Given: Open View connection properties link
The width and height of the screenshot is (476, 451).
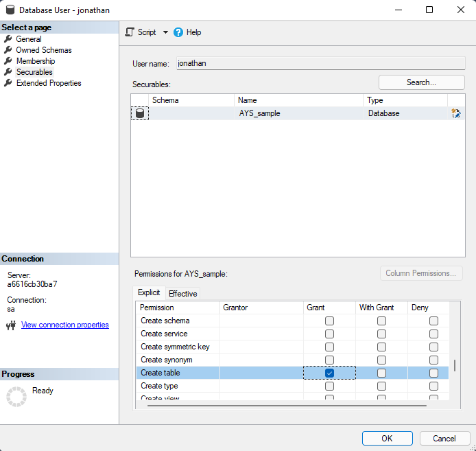Looking at the screenshot, I should (65, 325).
